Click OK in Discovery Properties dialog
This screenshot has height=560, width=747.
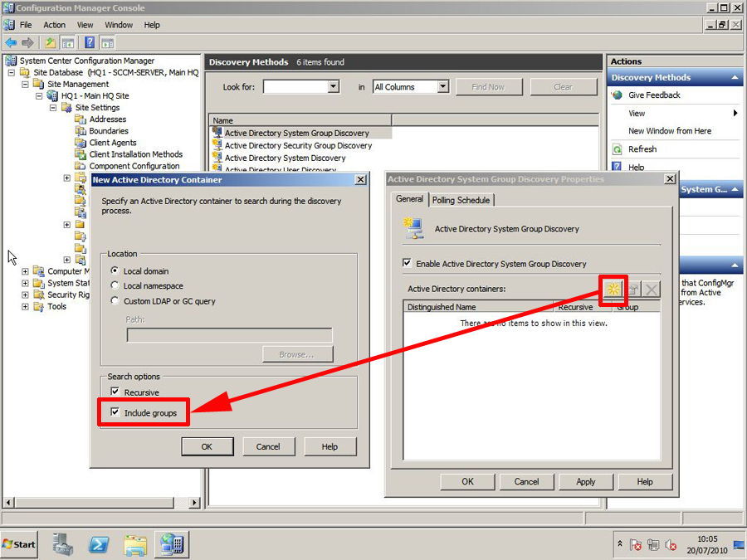point(468,482)
